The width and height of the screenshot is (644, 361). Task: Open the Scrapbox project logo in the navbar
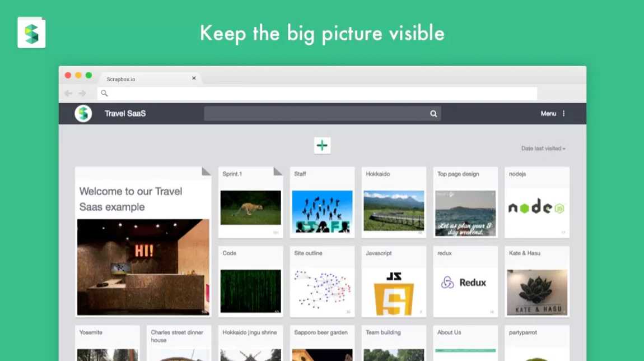pyautogui.click(x=82, y=113)
